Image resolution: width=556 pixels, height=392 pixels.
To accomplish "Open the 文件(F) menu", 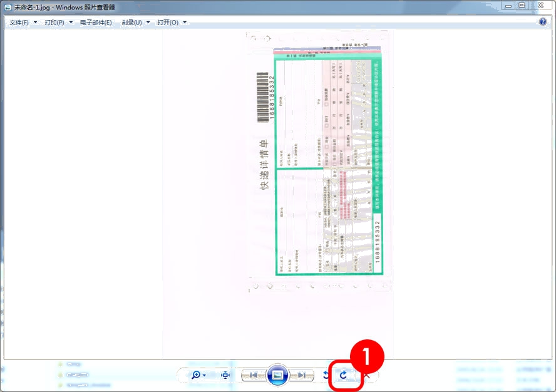I will point(19,23).
